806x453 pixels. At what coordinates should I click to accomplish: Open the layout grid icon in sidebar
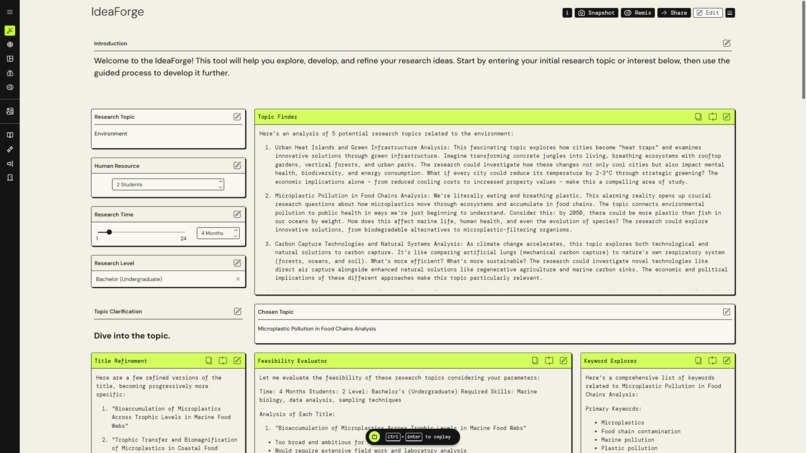[x=10, y=59]
